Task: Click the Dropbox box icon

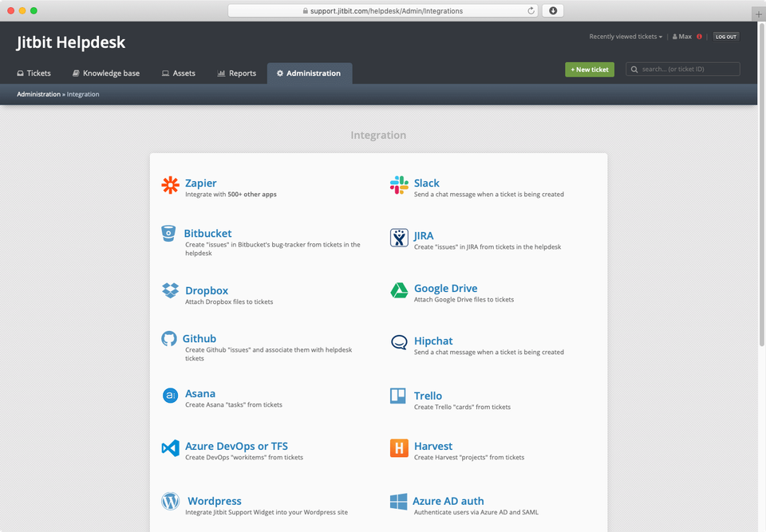Action: pyautogui.click(x=169, y=292)
